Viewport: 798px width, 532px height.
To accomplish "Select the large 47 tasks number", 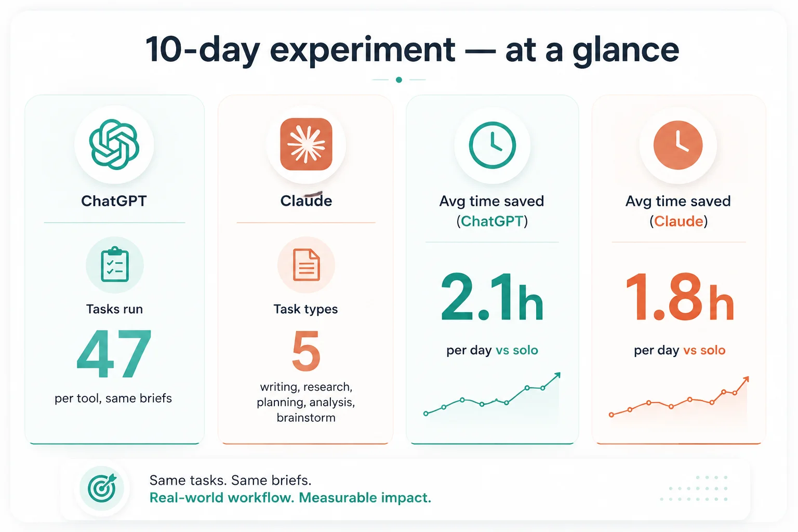I will [114, 354].
